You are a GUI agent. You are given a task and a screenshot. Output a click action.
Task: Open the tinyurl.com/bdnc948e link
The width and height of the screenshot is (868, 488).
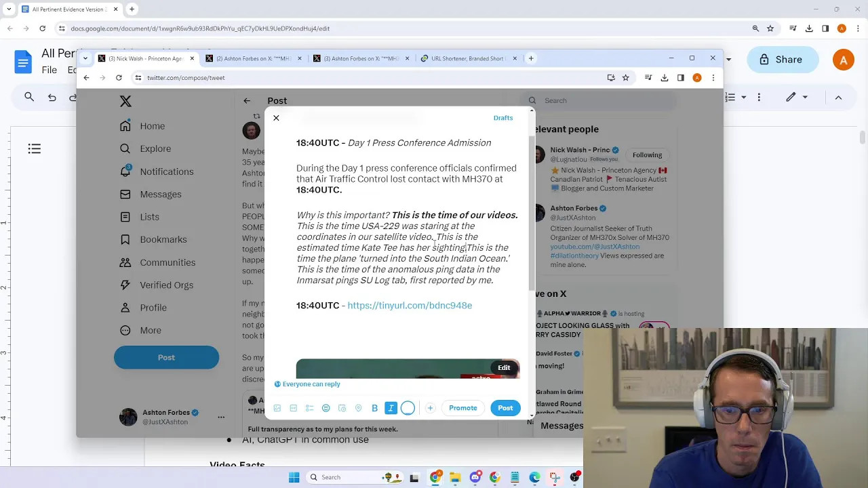coord(410,306)
